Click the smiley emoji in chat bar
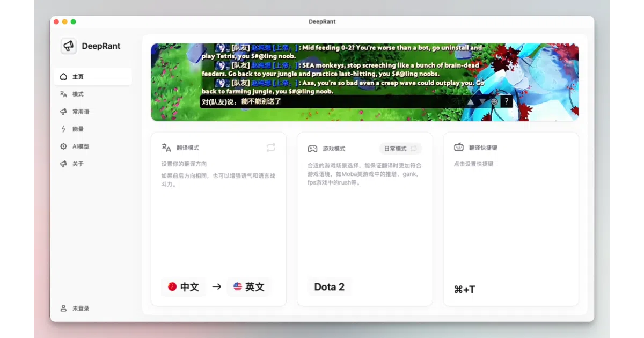This screenshot has width=644, height=338. 494,101
